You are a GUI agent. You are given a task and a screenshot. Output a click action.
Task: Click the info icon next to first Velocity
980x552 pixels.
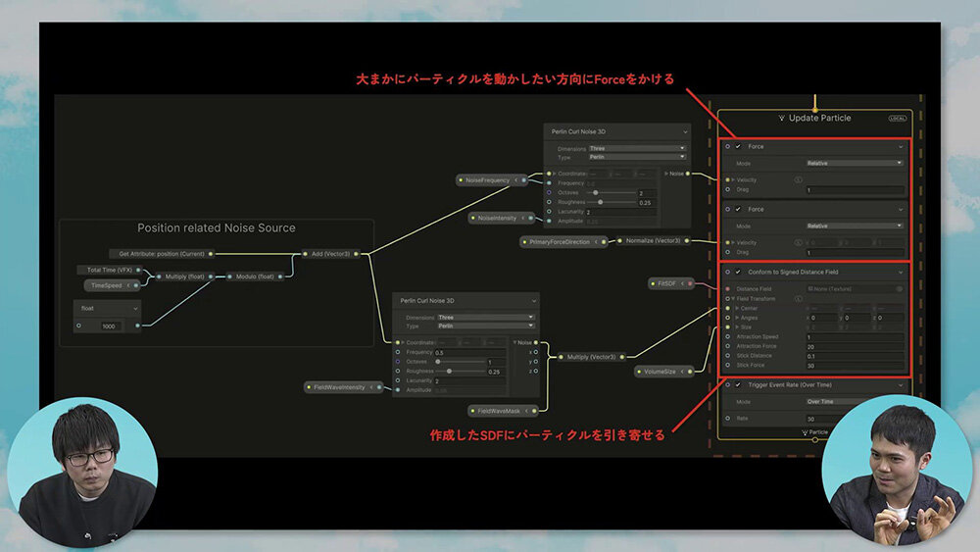(798, 180)
